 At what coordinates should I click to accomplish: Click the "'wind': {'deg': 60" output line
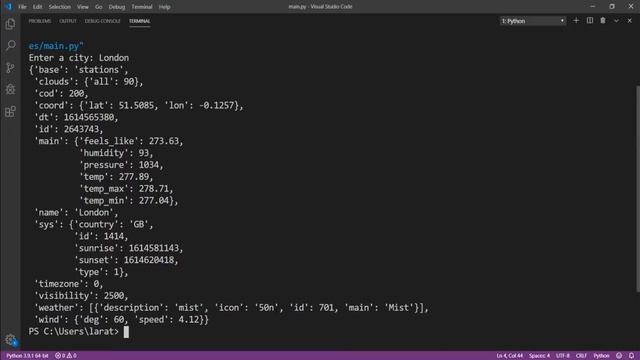point(121,320)
